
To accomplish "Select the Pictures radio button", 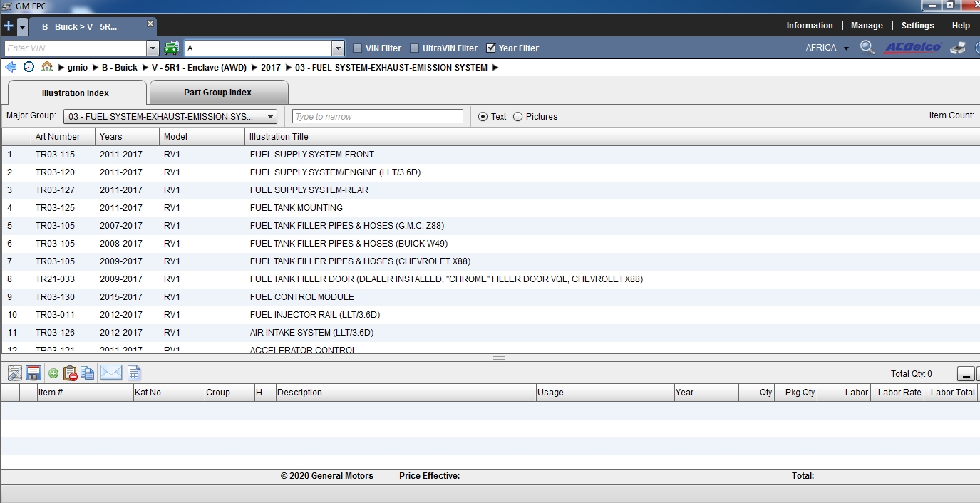I will pyautogui.click(x=517, y=116).
